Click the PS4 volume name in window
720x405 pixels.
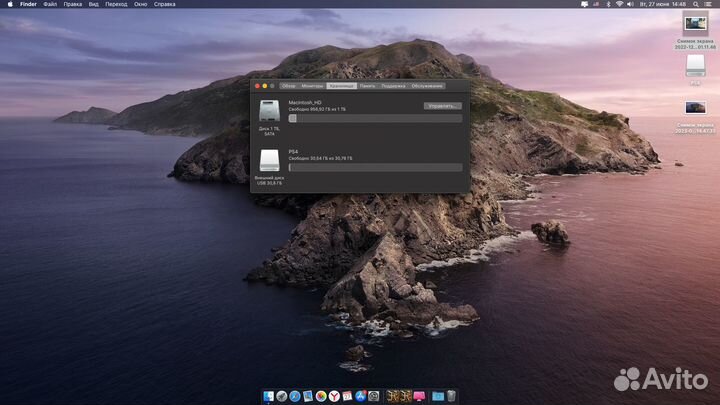(x=293, y=152)
